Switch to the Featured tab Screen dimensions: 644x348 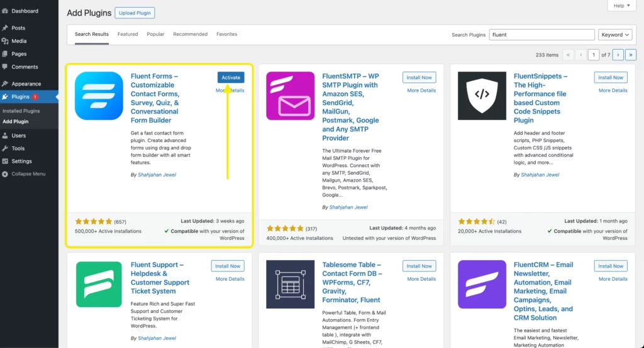(x=128, y=34)
